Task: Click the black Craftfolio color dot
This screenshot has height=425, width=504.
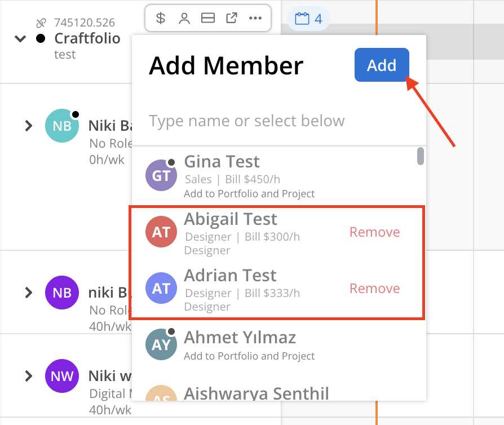Action: click(41, 39)
